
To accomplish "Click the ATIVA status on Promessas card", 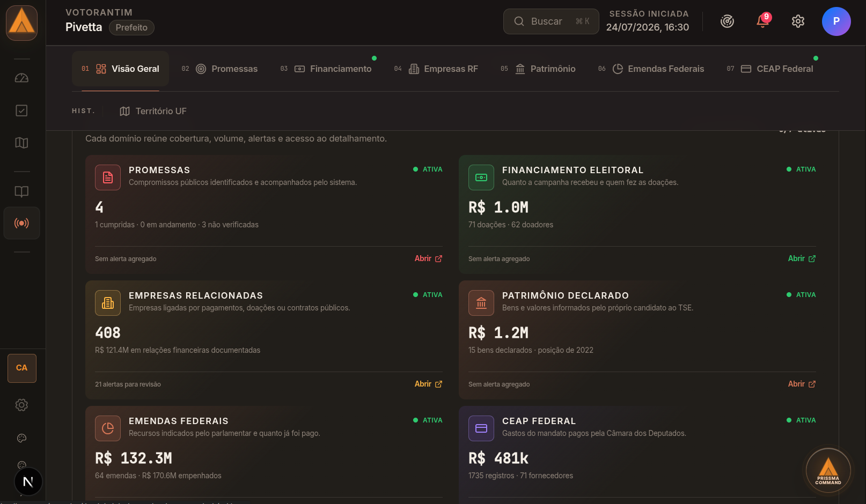I will (x=428, y=169).
